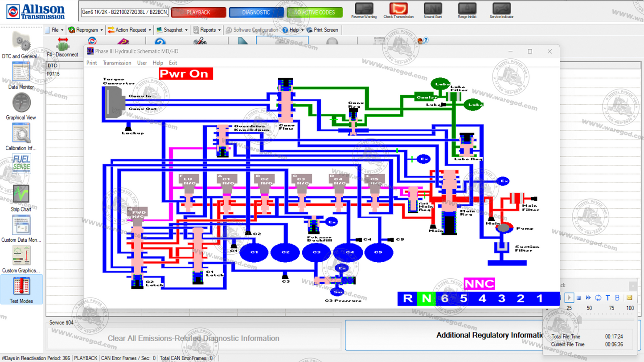Click the Service Indicator icon
Screen dimensions: 644x362
[x=501, y=8]
